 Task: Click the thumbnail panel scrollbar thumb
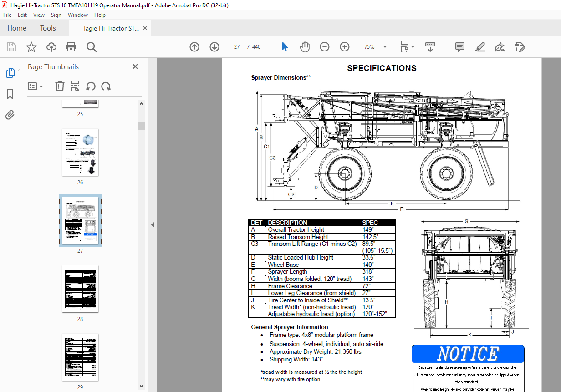tap(141, 126)
